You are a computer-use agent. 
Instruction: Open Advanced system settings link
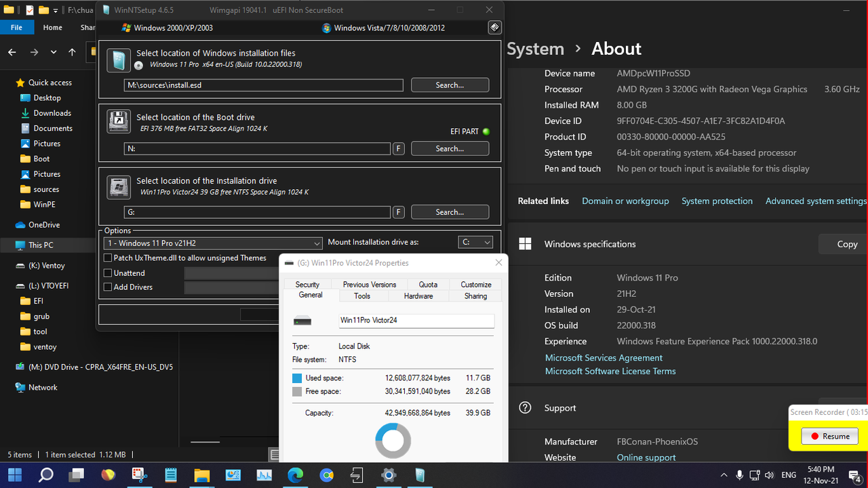(x=816, y=201)
